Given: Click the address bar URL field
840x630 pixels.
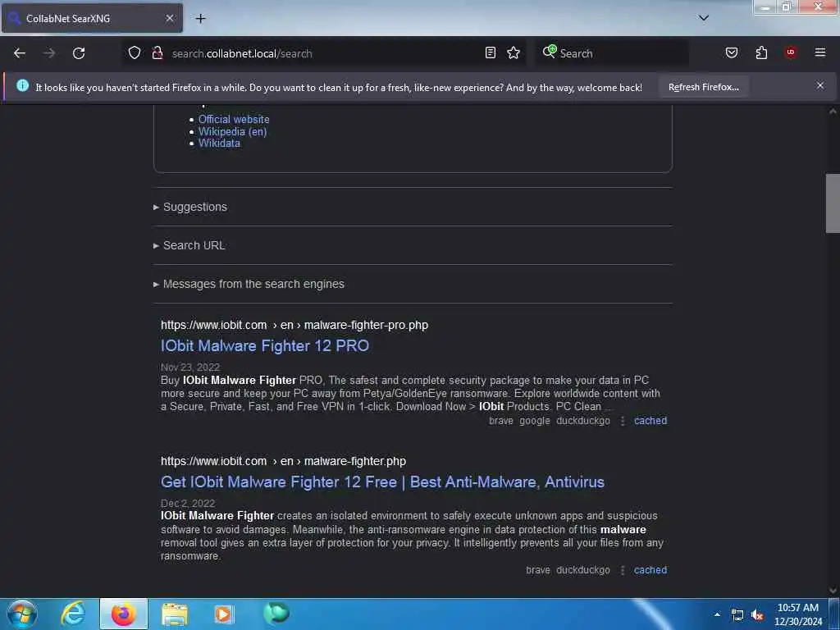Looking at the screenshot, I should tap(326, 53).
